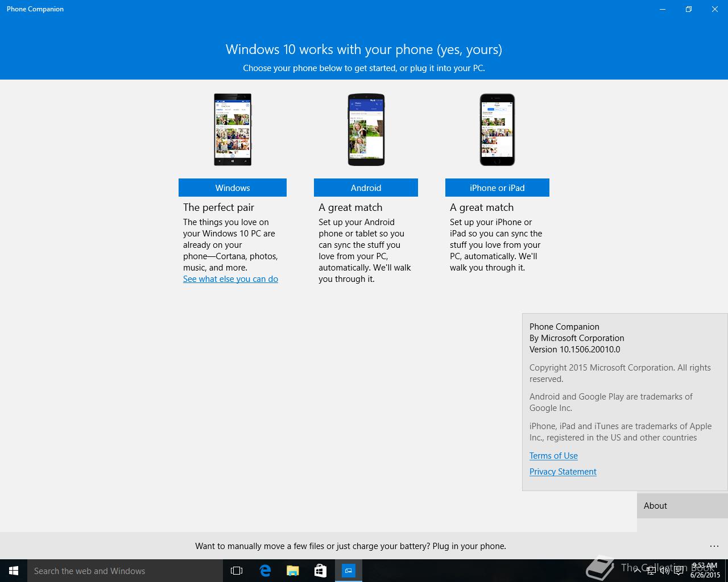
Task: Open the Store from the taskbar
Action: [x=320, y=571]
